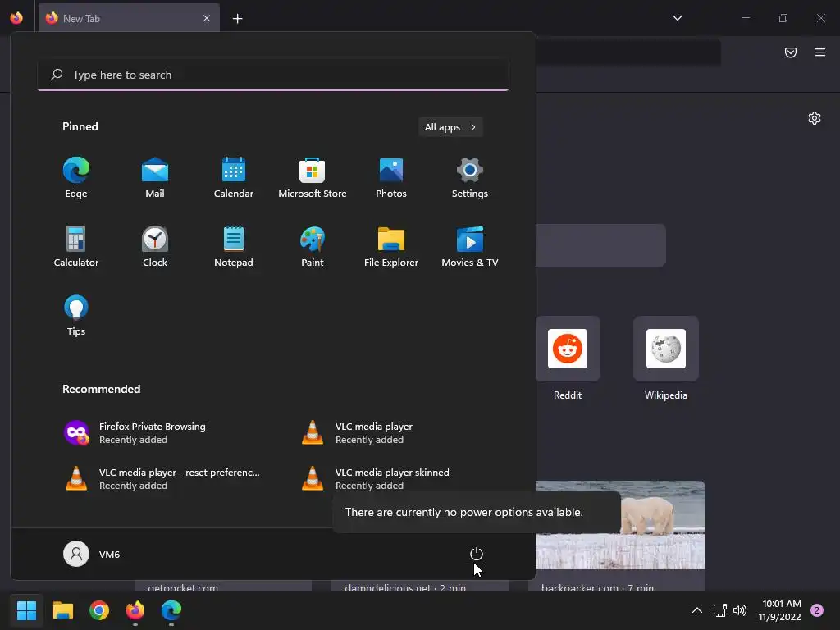Open a new Firefox tab with plus
840x630 pixels.
click(x=237, y=19)
